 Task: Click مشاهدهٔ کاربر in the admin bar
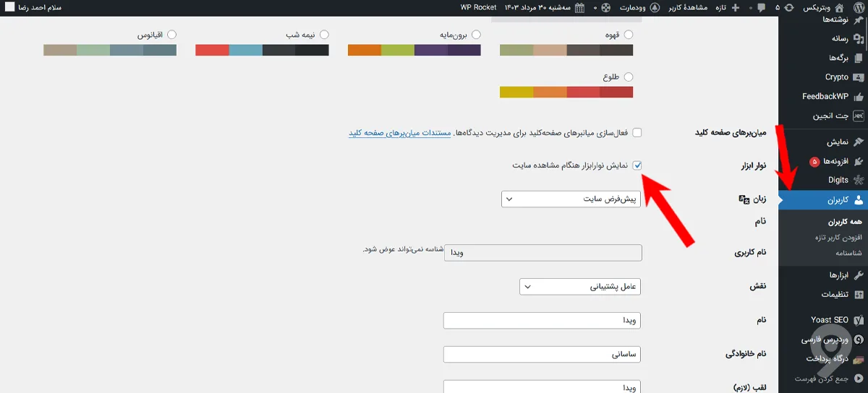[689, 7]
